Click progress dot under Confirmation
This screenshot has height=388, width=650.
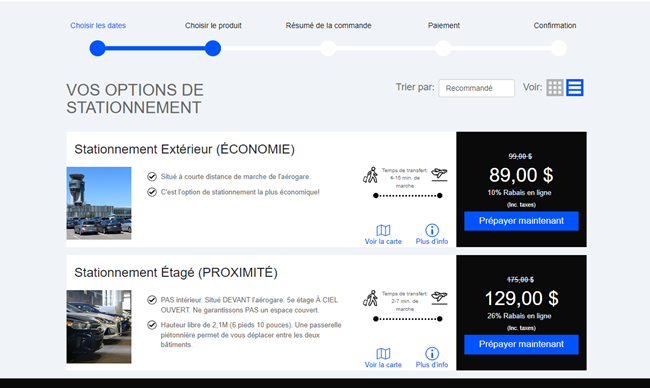pyautogui.click(x=558, y=48)
